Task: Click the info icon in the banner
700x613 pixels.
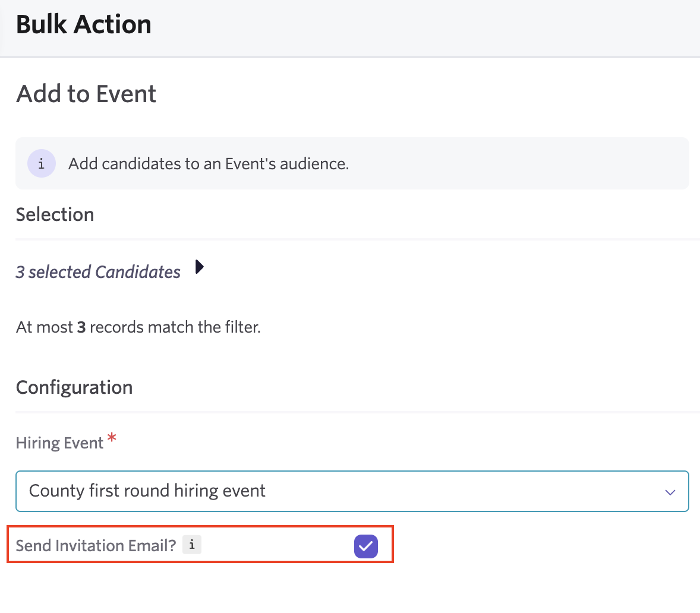Action: click(x=42, y=163)
